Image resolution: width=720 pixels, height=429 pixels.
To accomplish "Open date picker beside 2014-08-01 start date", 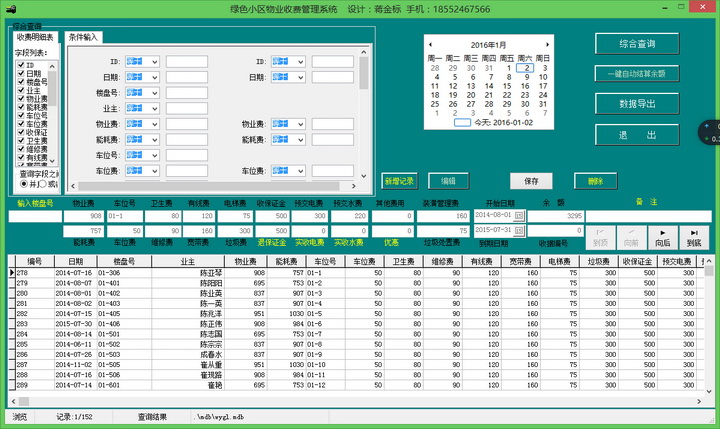I will click(519, 215).
